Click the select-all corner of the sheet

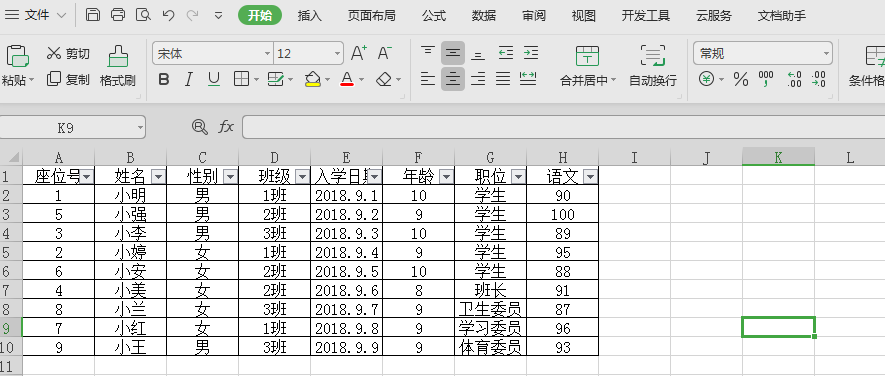(11, 156)
